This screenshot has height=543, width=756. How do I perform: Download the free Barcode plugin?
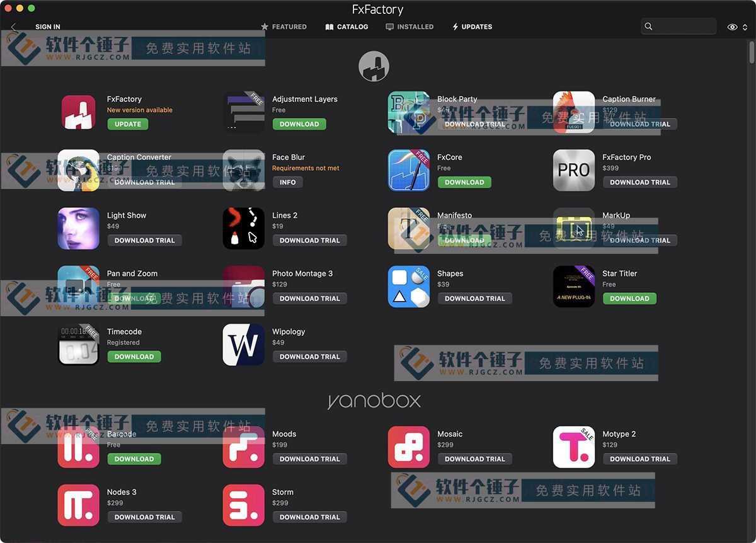tap(134, 459)
